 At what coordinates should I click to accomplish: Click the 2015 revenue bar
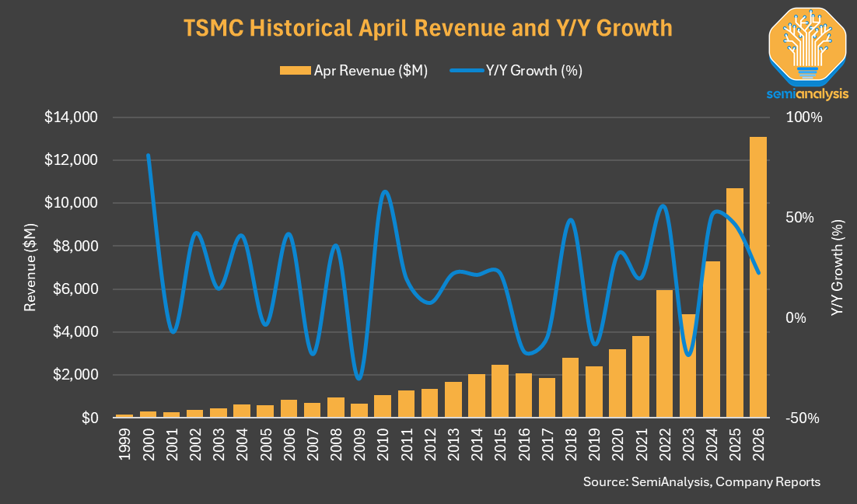click(x=500, y=391)
